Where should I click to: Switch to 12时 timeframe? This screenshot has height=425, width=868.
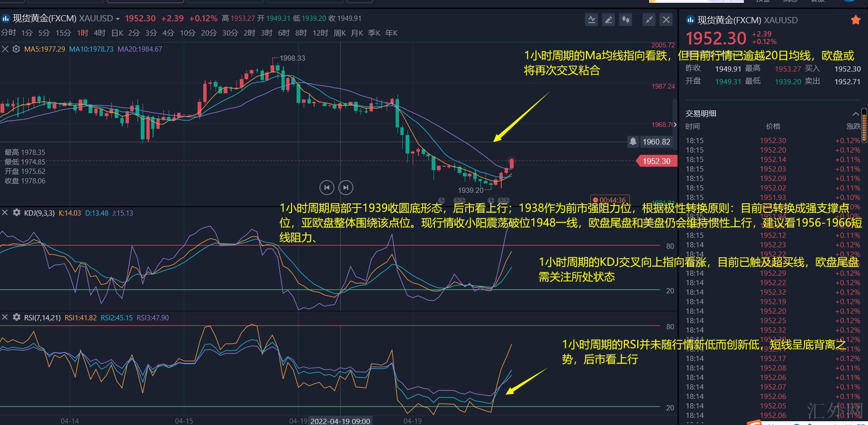pos(320,33)
